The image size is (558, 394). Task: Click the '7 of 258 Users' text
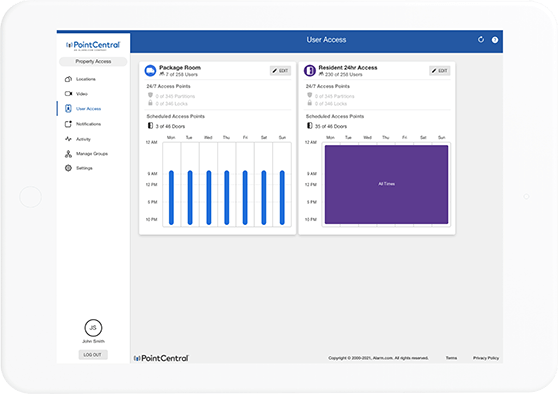[x=181, y=74]
